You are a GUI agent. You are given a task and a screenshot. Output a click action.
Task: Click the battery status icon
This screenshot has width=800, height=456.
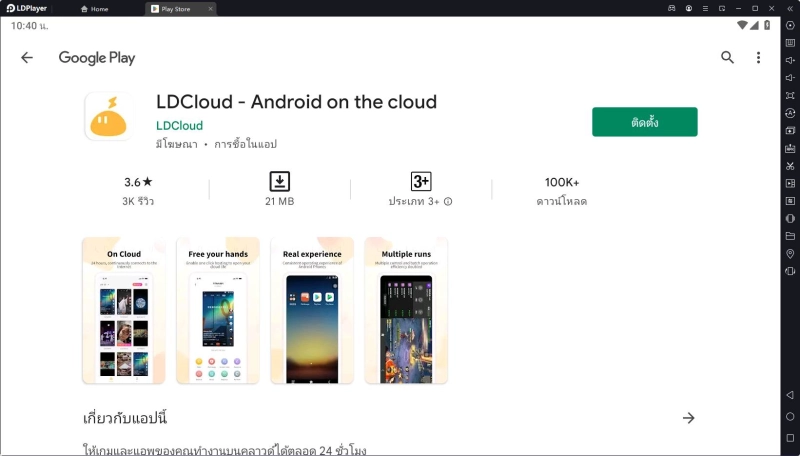click(767, 25)
